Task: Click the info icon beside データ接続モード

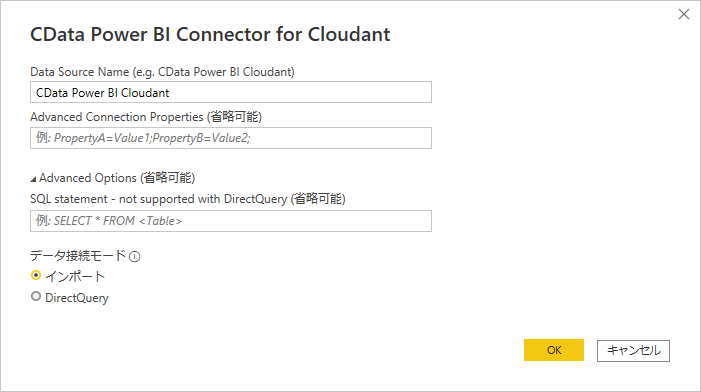Action: point(135,257)
